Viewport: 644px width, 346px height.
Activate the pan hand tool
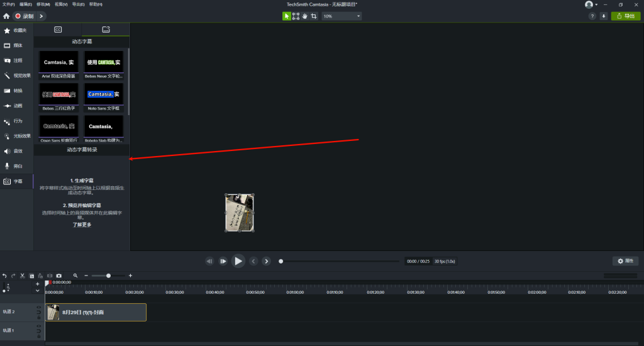(x=305, y=16)
